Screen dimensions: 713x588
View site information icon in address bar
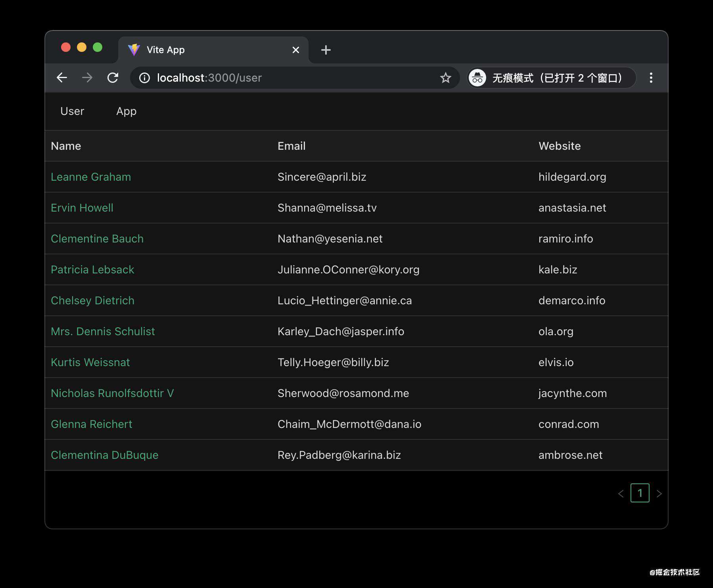[x=144, y=78]
